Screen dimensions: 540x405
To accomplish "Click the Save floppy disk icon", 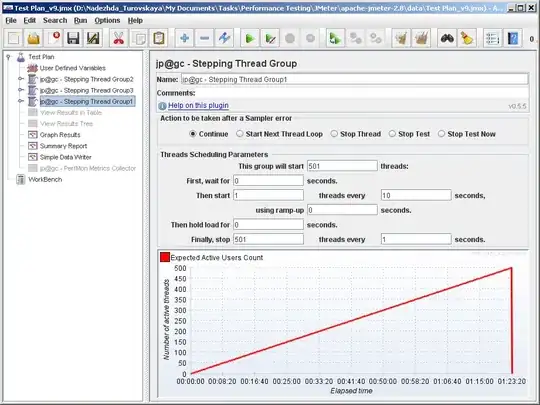I will pyautogui.click(x=73, y=38).
